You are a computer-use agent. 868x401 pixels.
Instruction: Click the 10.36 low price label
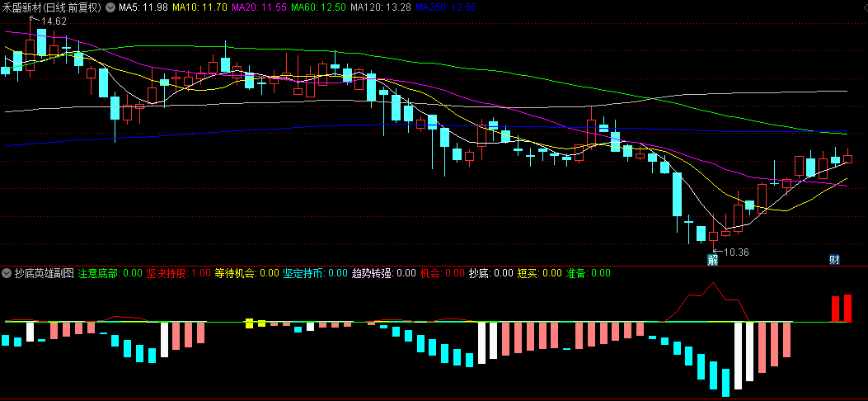point(736,252)
